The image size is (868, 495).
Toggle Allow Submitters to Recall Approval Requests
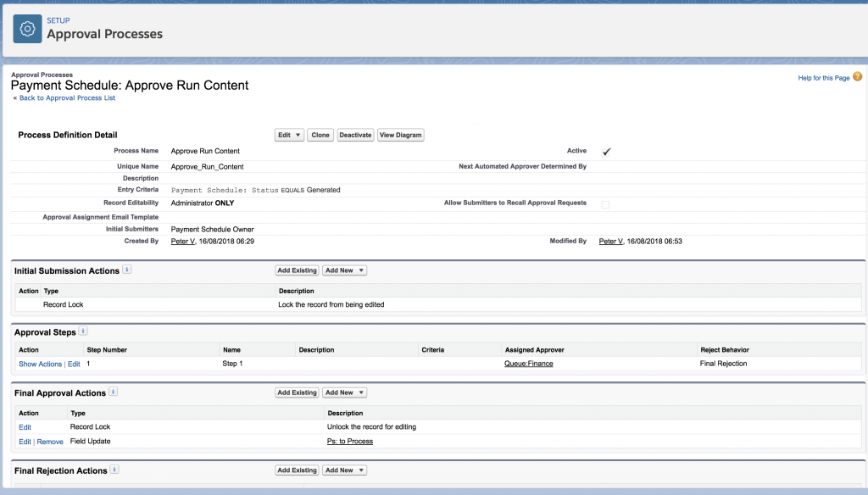605,204
